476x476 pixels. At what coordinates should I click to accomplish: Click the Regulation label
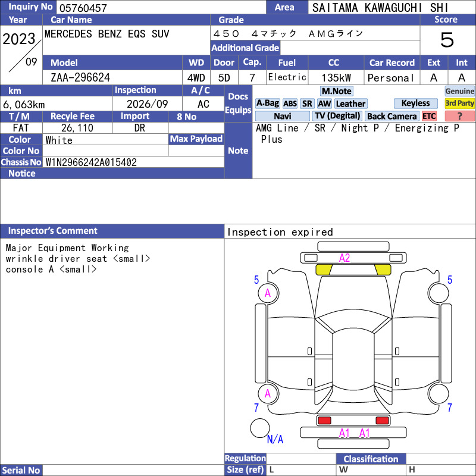coord(245,458)
